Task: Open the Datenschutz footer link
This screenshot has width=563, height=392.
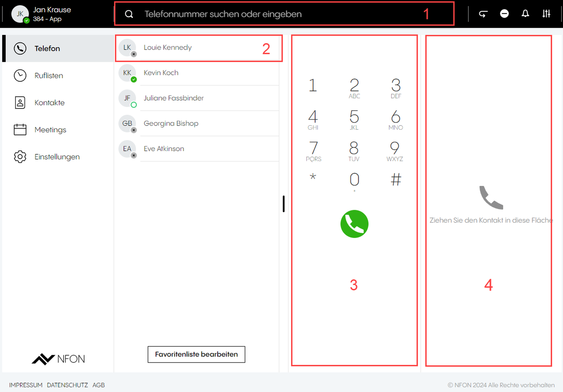Action: 67,385
